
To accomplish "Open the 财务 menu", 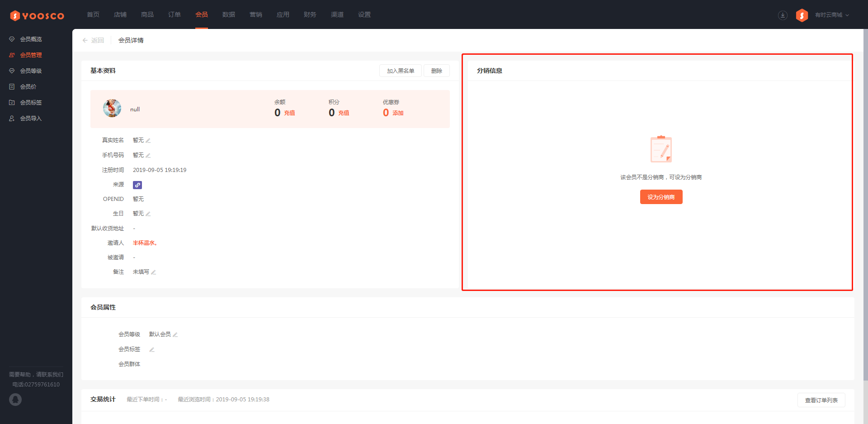I will point(310,14).
